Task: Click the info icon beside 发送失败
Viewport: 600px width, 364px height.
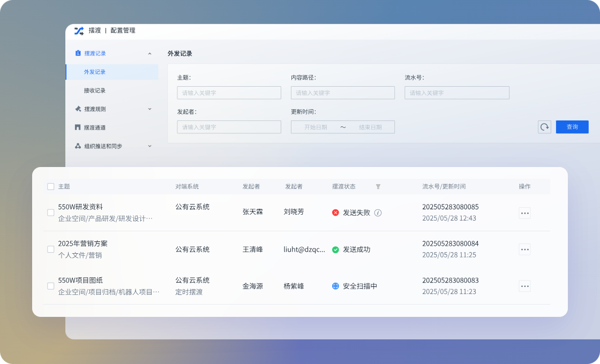Action: point(378,213)
